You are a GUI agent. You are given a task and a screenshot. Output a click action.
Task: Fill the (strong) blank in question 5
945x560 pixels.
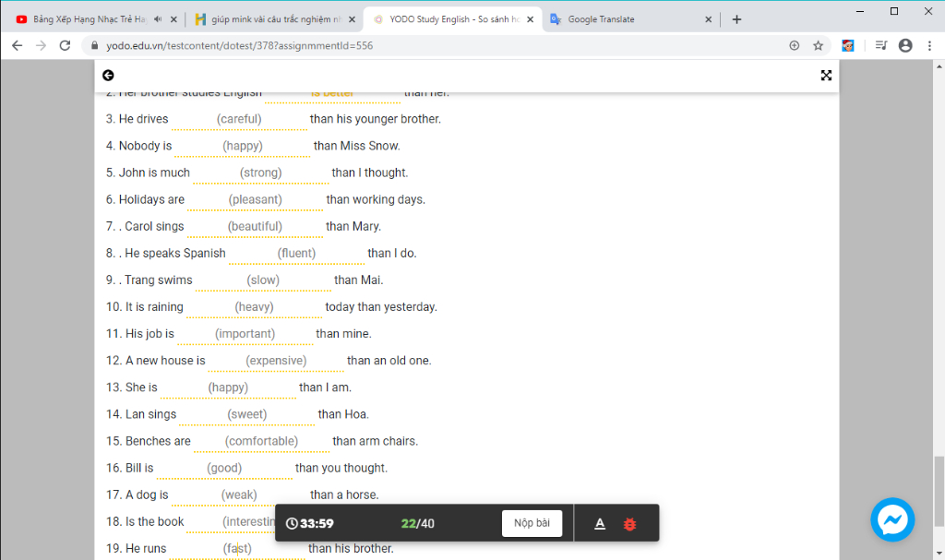tap(261, 173)
